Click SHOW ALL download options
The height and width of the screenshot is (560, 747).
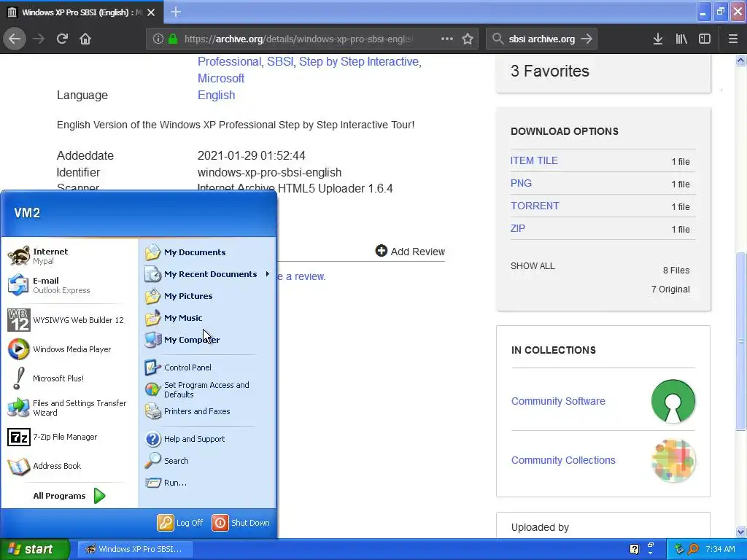533,265
